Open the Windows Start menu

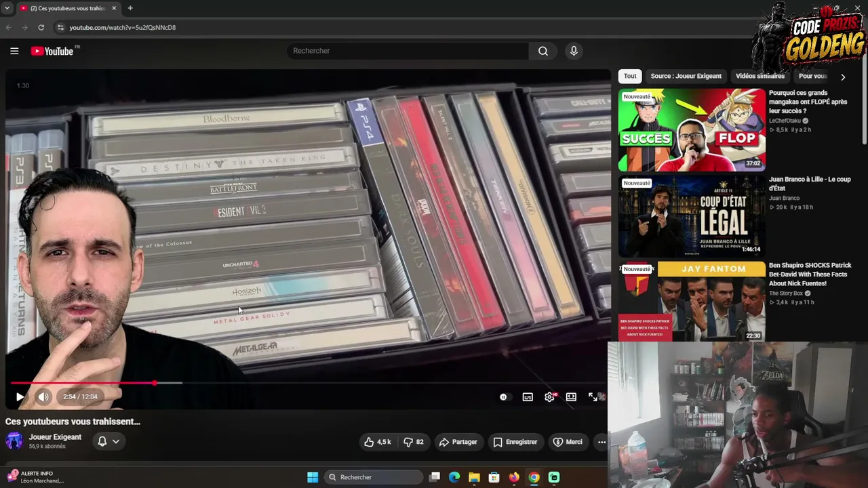(x=313, y=477)
